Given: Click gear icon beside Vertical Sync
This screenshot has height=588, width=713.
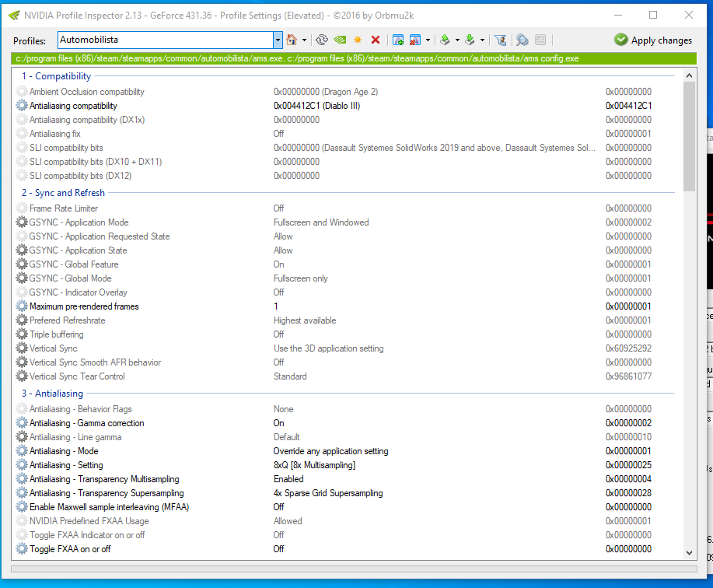Looking at the screenshot, I should coord(22,348).
